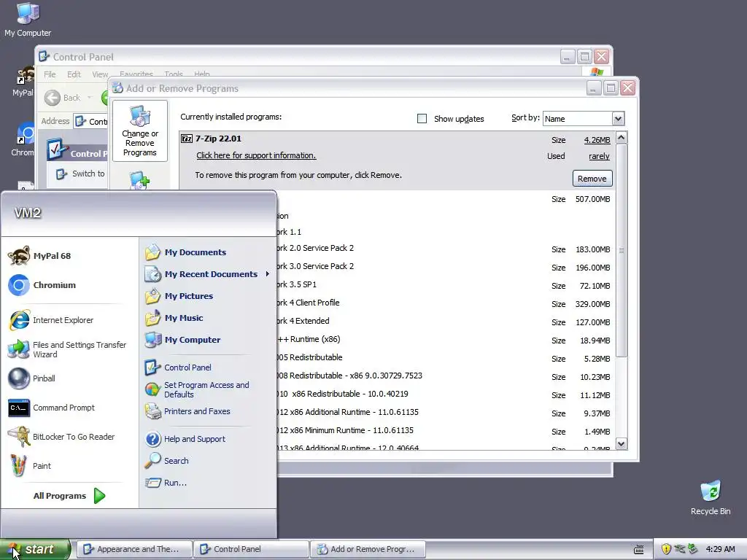Click the rarely used link
747x560 pixels.
click(x=599, y=156)
